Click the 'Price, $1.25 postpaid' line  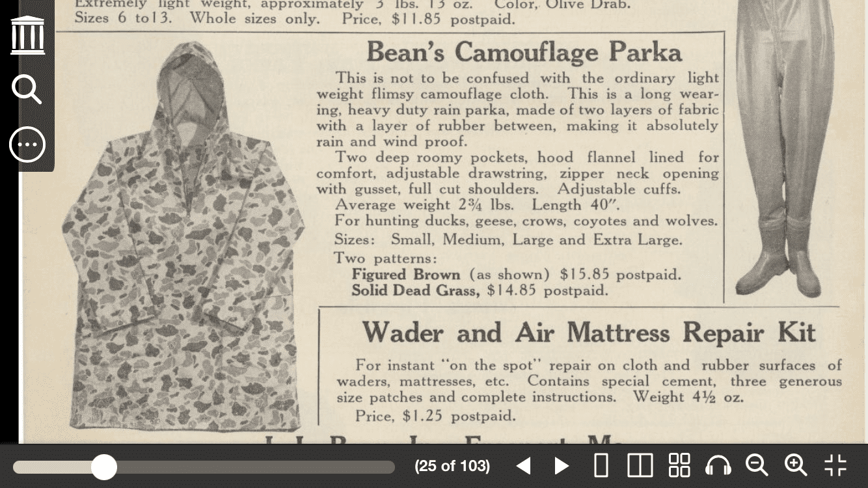(x=435, y=415)
